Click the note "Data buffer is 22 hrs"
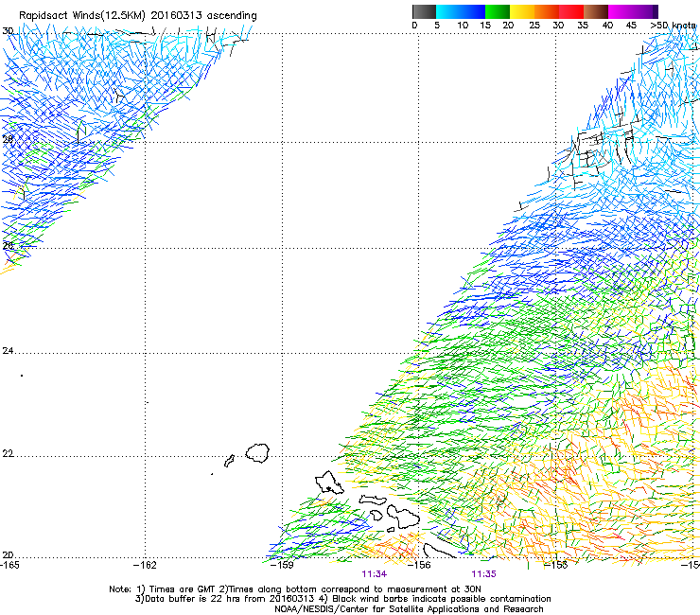The image size is (700, 615). [x=193, y=599]
